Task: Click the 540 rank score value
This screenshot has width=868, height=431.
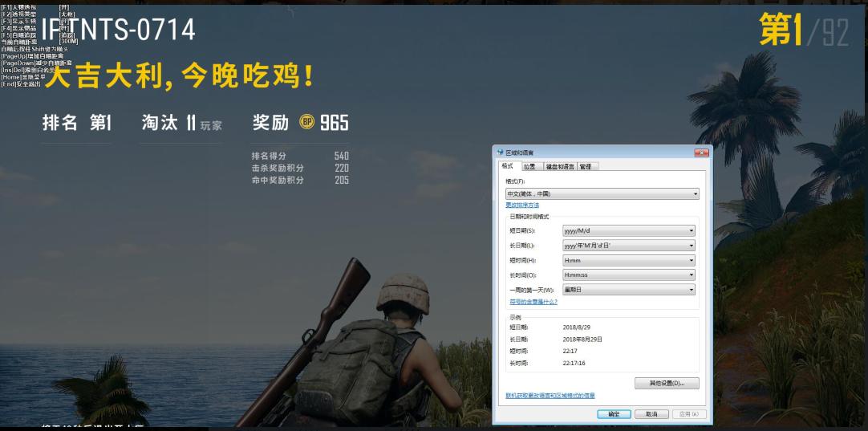Action: (342, 157)
